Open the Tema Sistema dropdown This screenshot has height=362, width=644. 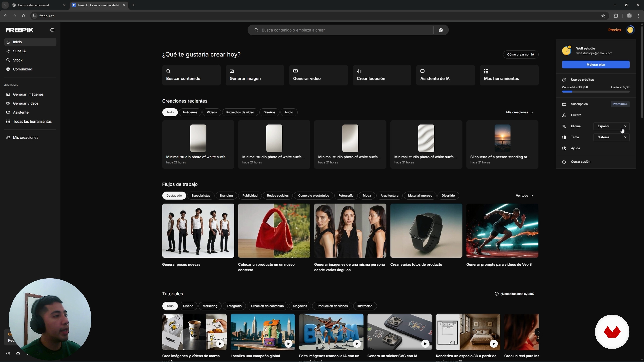pyautogui.click(x=611, y=137)
